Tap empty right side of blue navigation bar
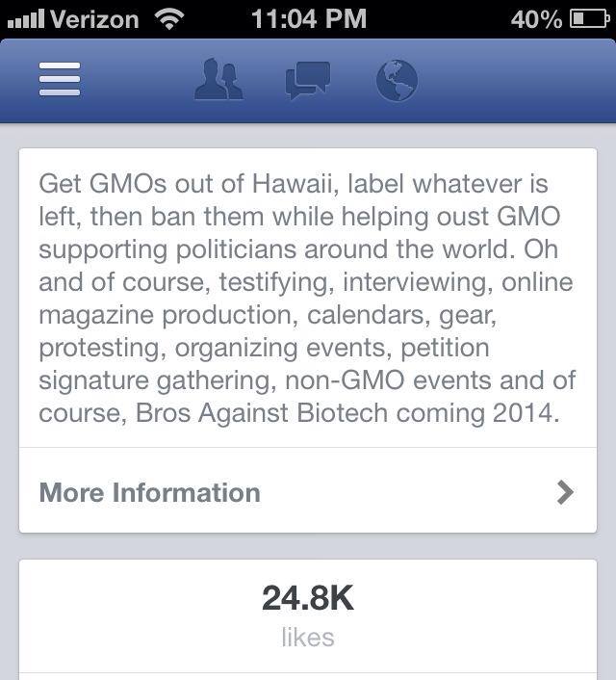This screenshot has height=680, width=616. (x=520, y=80)
